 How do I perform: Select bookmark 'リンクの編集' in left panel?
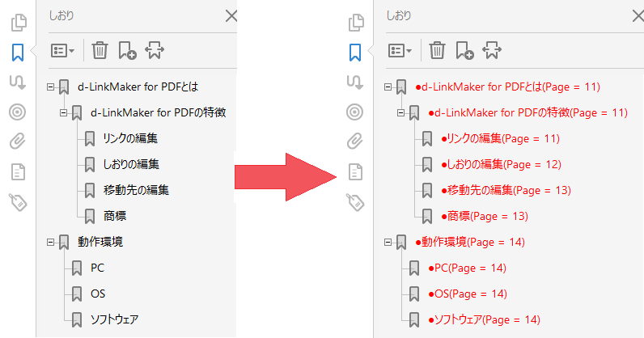point(130,138)
